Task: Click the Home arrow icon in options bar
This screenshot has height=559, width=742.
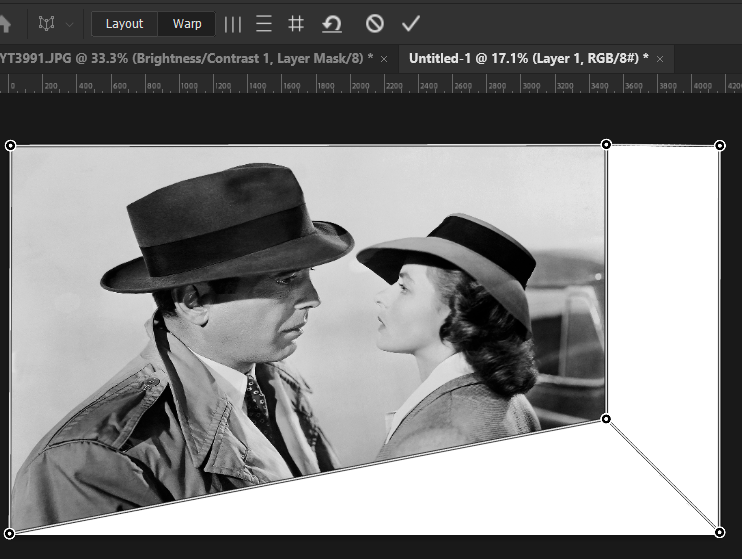Action: 4,24
